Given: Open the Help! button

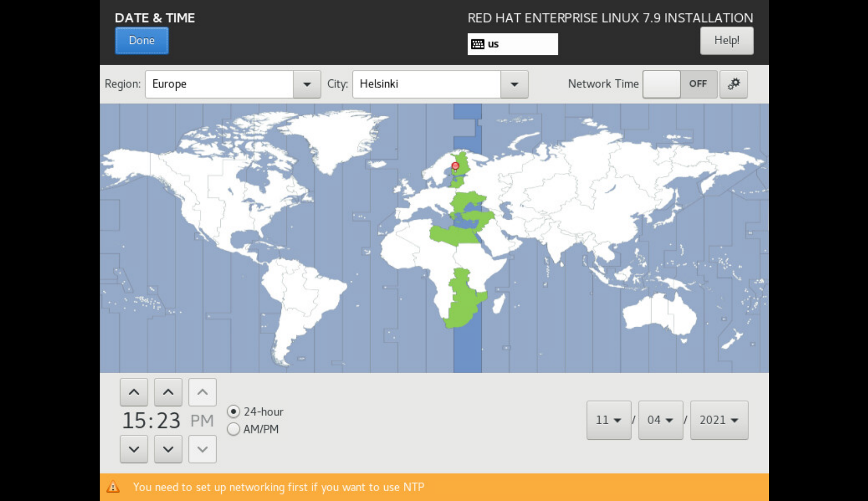Looking at the screenshot, I should click(x=727, y=41).
